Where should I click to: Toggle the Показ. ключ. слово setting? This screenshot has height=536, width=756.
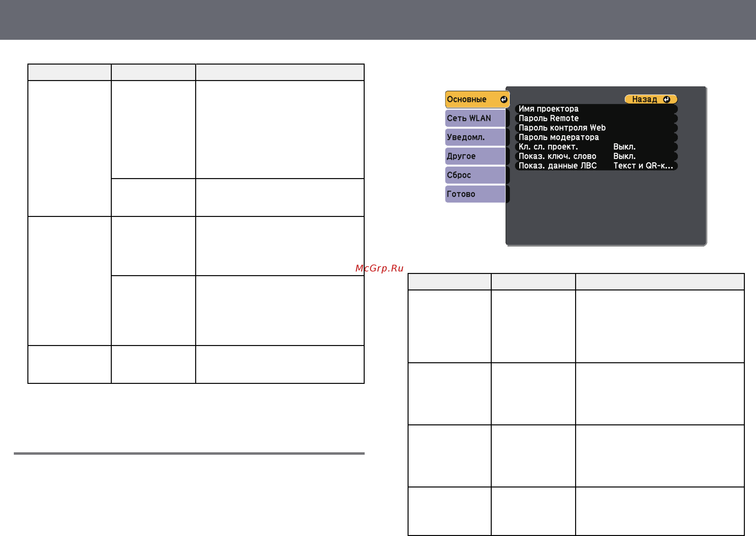596,156
